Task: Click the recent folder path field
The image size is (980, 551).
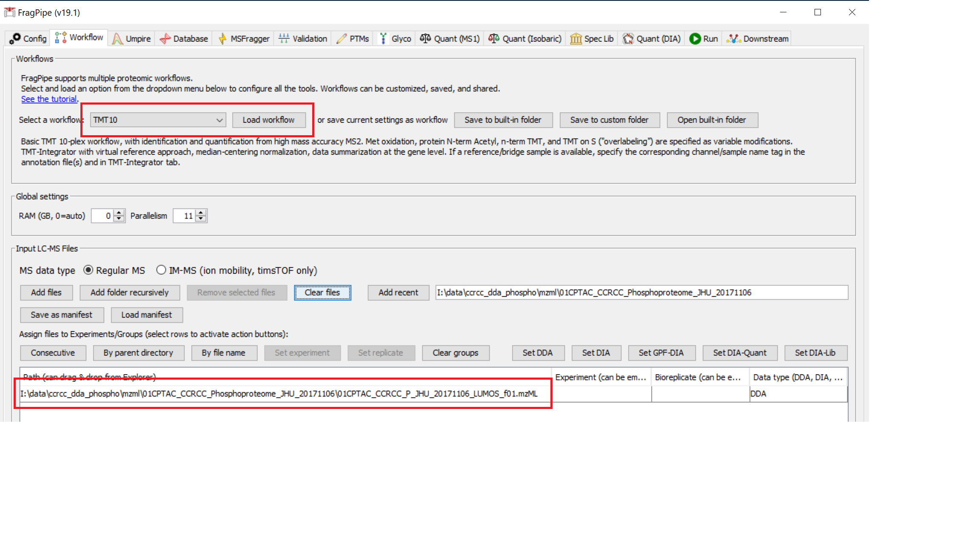Action: click(641, 293)
